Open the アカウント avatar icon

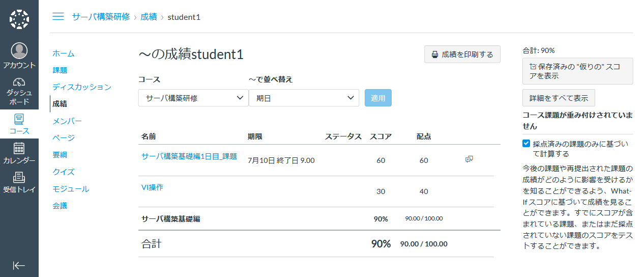point(19,50)
